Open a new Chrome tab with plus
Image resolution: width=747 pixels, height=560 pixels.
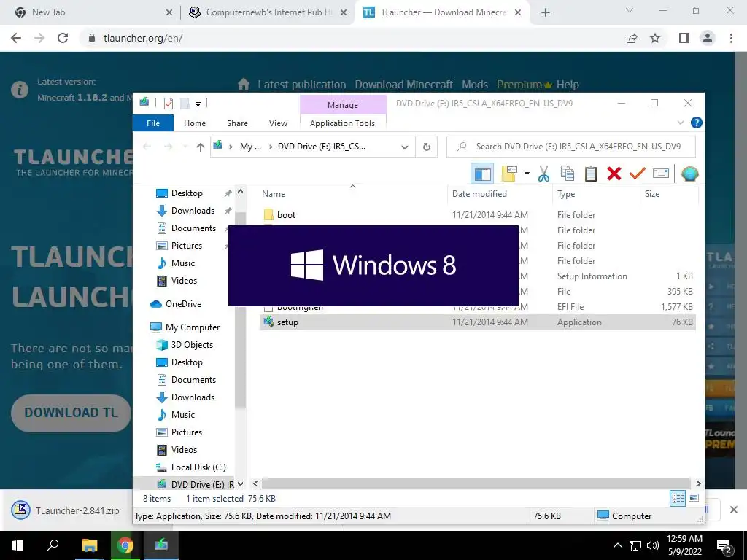(x=546, y=12)
